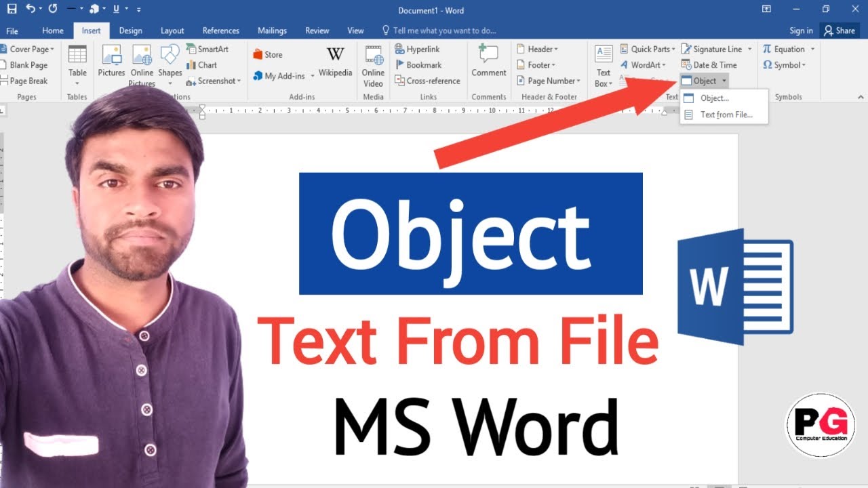This screenshot has height=488, width=868.
Task: Open the Mailings tab
Action: pos(272,30)
